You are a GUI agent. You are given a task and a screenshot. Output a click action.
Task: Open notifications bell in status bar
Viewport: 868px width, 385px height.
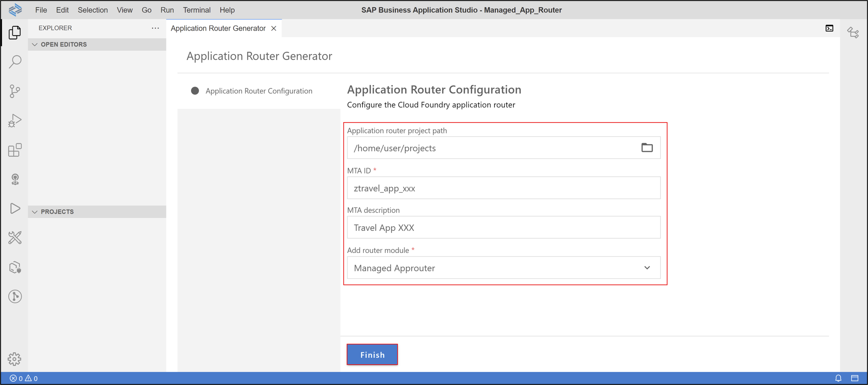tap(838, 378)
